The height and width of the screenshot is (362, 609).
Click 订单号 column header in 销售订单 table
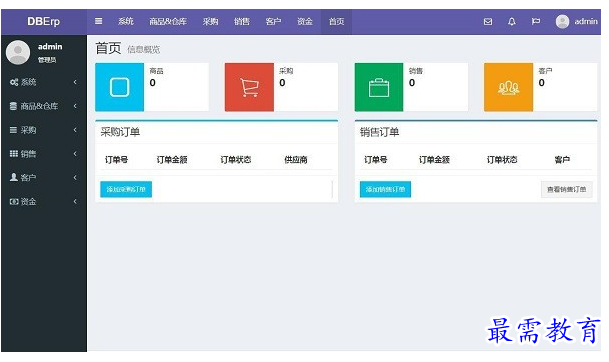pos(376,160)
